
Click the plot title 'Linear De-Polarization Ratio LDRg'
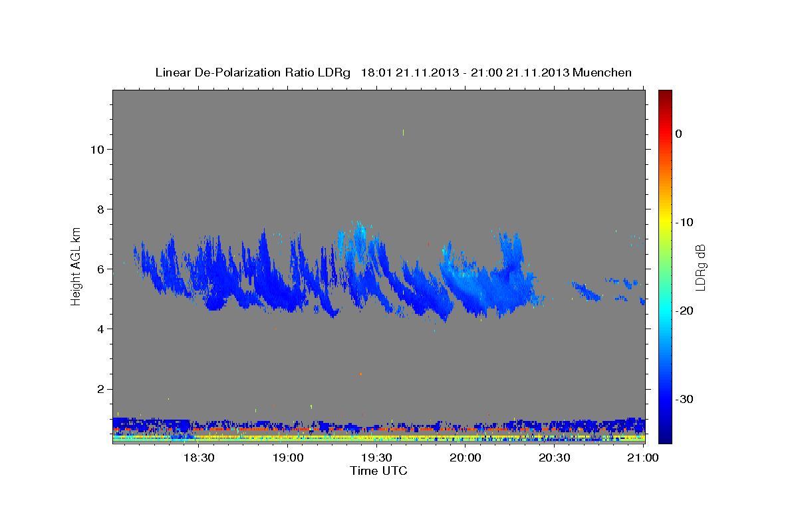pos(252,72)
